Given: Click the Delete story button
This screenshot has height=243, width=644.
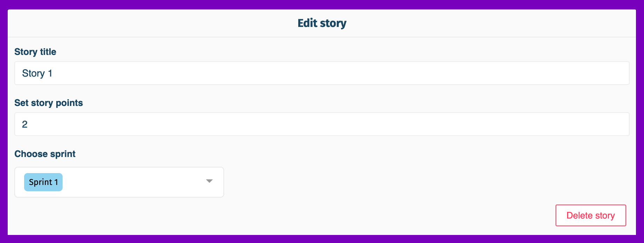Looking at the screenshot, I should coord(591,215).
